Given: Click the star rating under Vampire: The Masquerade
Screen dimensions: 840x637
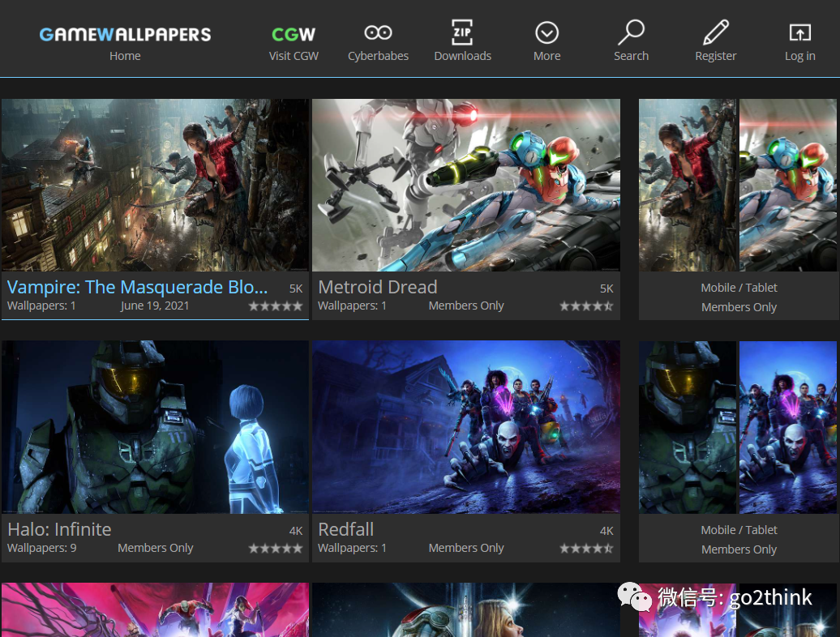Looking at the screenshot, I should click(276, 306).
